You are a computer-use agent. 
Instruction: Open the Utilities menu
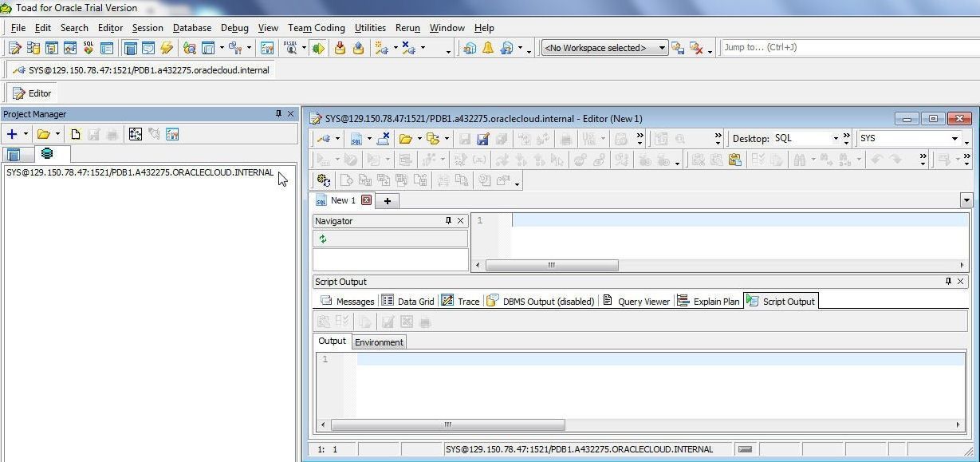click(370, 27)
